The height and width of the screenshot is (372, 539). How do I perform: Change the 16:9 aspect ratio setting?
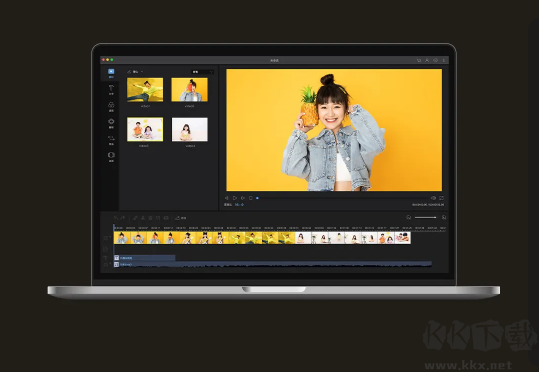pos(239,205)
